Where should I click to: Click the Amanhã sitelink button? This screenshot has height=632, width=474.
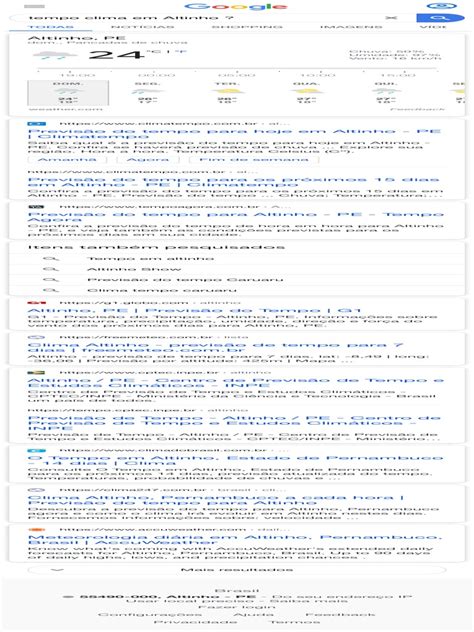[x=67, y=160]
